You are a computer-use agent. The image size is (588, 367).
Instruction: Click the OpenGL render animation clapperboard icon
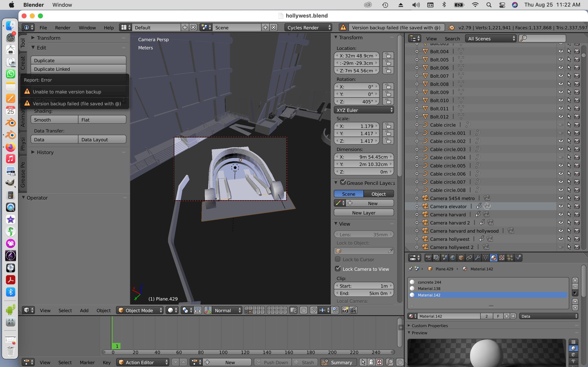click(x=353, y=310)
